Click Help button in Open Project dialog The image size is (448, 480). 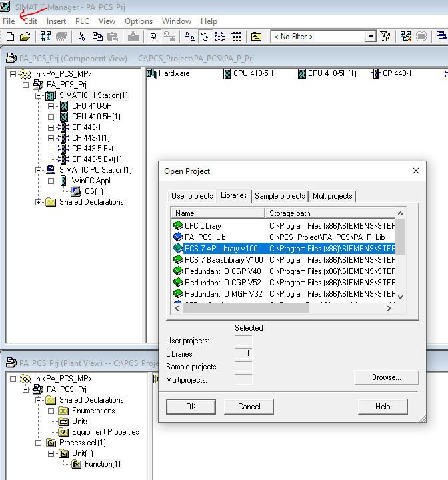[383, 407]
